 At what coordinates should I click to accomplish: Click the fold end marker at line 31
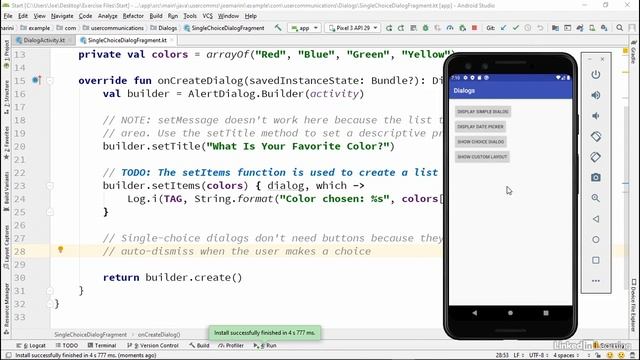(50, 291)
